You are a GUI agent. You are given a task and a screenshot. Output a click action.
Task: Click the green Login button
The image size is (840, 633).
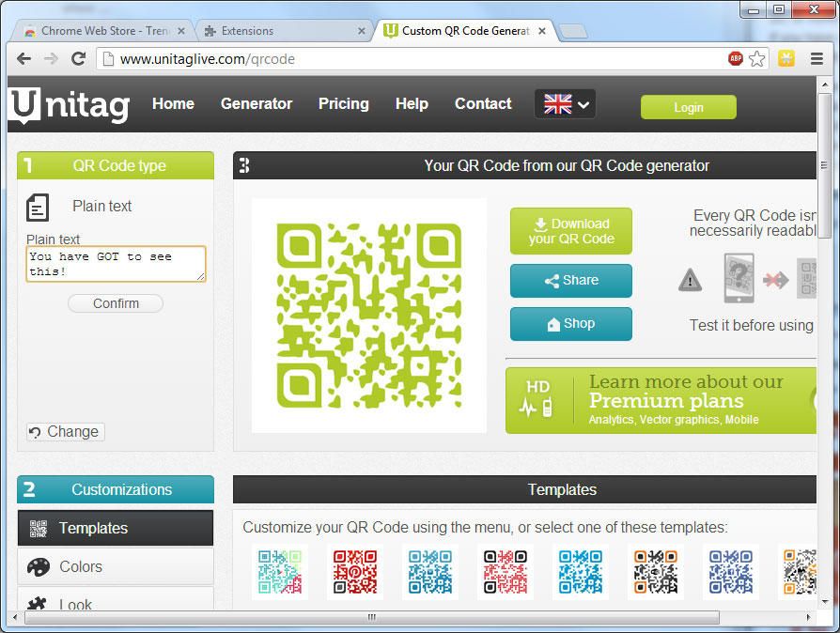(689, 108)
